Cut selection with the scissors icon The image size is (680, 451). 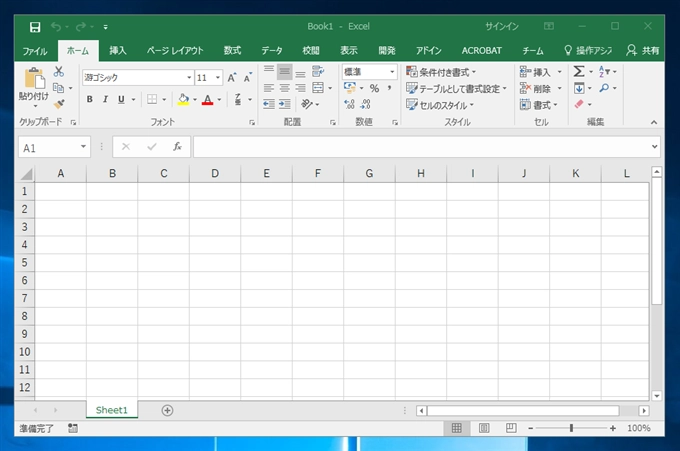(x=59, y=72)
